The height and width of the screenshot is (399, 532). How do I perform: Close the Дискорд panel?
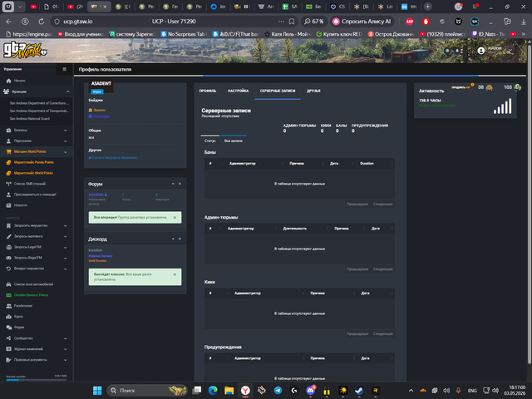click(x=180, y=239)
